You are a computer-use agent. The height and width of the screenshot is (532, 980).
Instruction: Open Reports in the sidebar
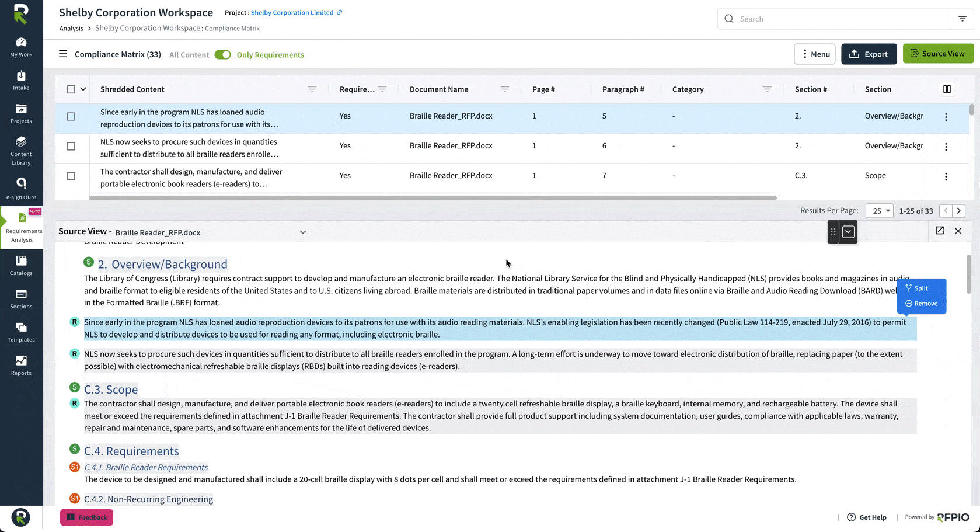[x=21, y=366]
